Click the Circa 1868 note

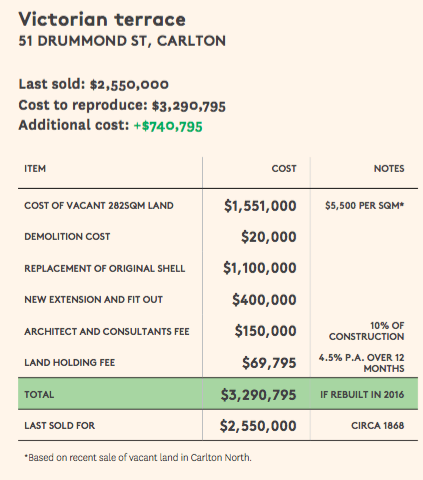[377, 426]
